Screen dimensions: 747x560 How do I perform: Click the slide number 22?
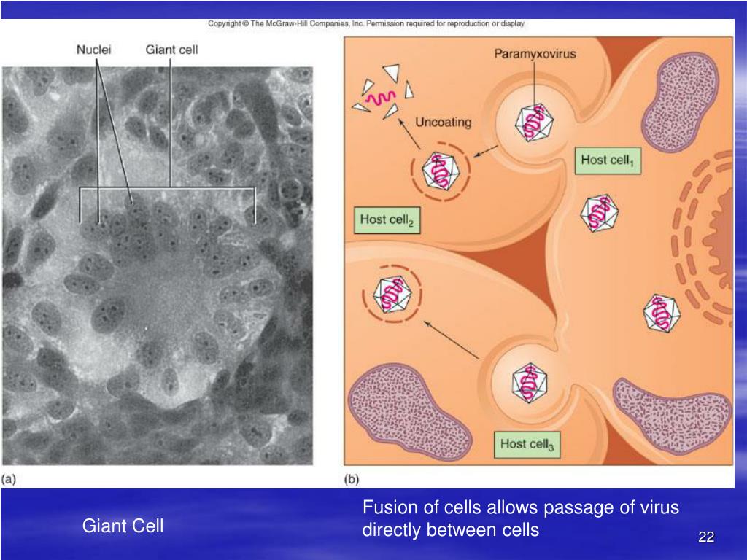[706, 537]
